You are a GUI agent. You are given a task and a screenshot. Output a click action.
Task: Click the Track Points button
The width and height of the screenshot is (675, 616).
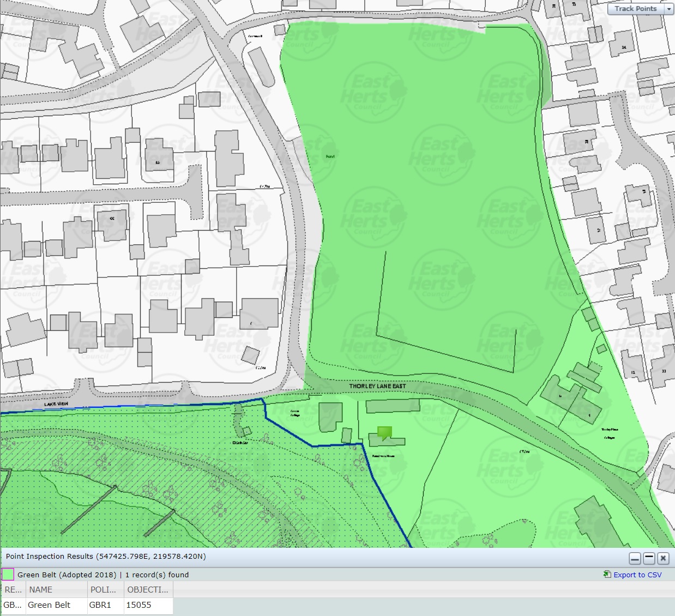pos(635,9)
